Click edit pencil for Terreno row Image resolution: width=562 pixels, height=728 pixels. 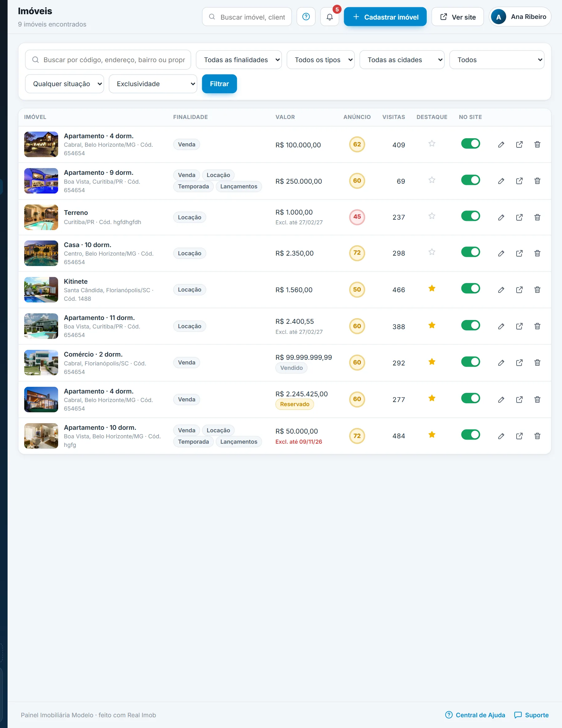[x=501, y=217]
